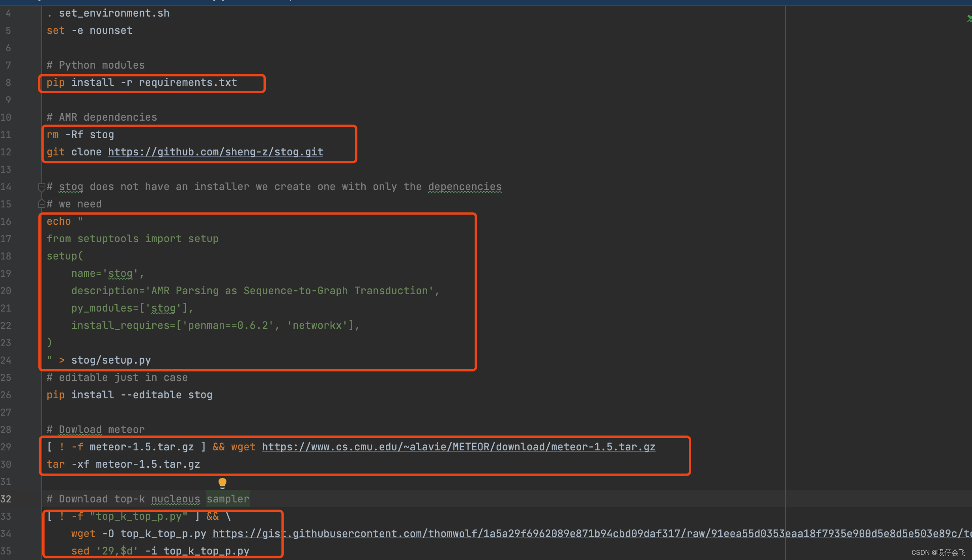Click the 'wget -O top_k_top_p.py' command
This screenshot has height=560, width=972.
pos(138,534)
